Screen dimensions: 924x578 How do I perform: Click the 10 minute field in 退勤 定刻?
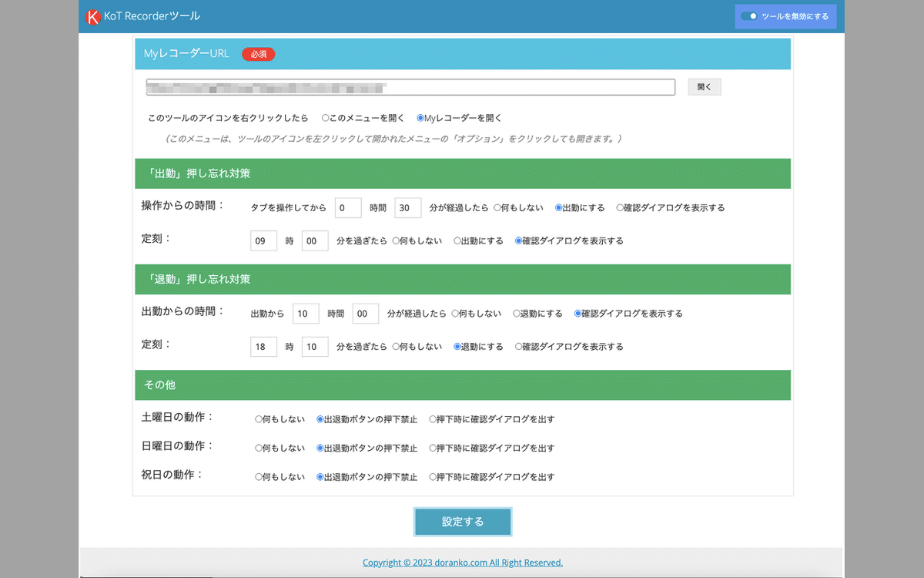(x=315, y=347)
